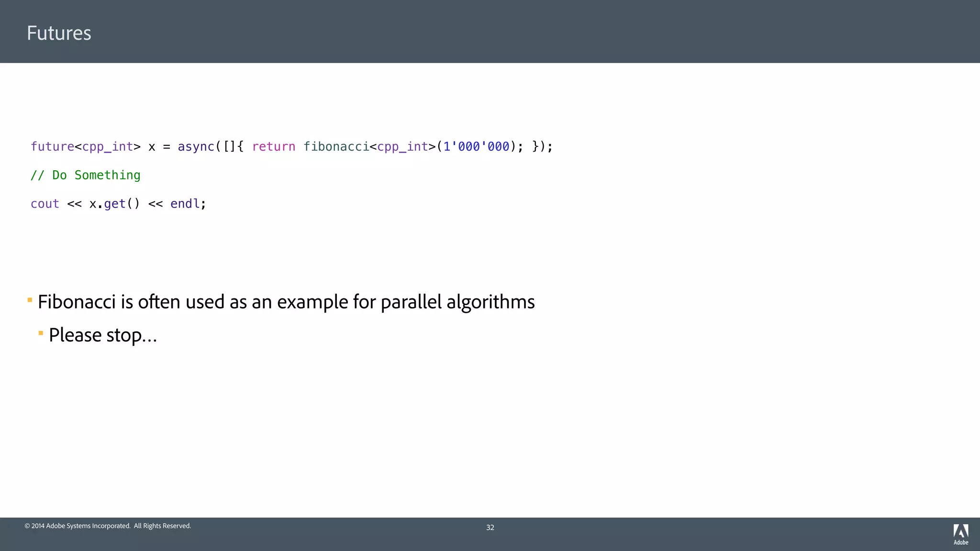Click the orange bullet before Please stop
Image resolution: width=980 pixels, height=551 pixels.
41,333
